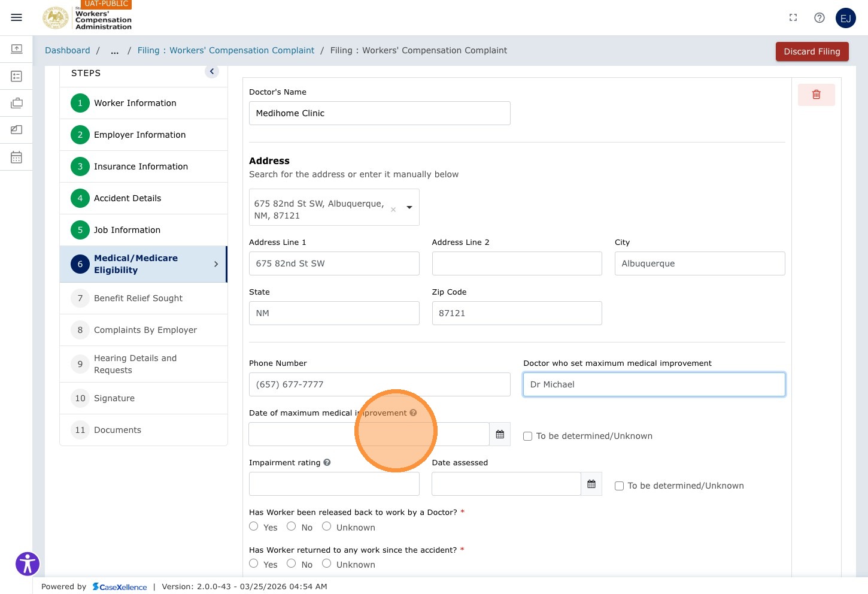Screen dimensions: 868x594
Task: Click the Impairment rating field
Action: tap(334, 484)
